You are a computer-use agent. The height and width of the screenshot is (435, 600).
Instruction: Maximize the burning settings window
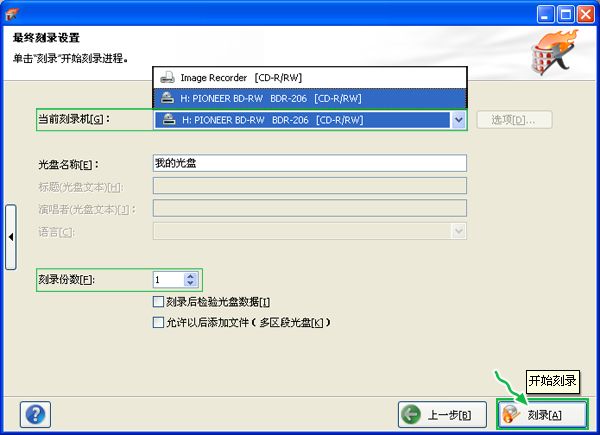click(x=566, y=15)
